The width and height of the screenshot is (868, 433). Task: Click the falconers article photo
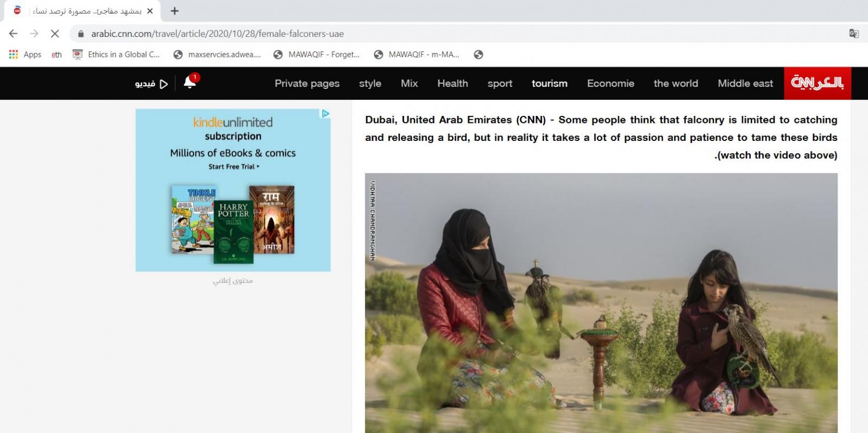coord(601,303)
